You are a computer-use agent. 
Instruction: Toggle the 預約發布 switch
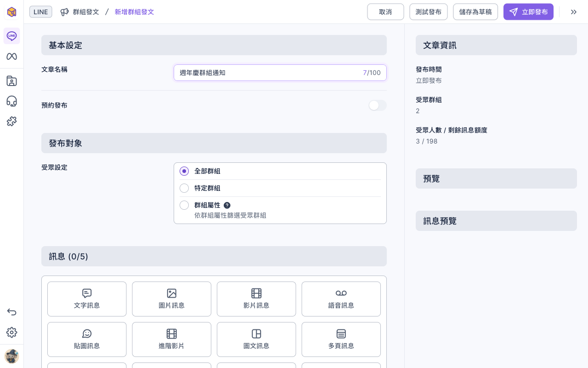(378, 105)
